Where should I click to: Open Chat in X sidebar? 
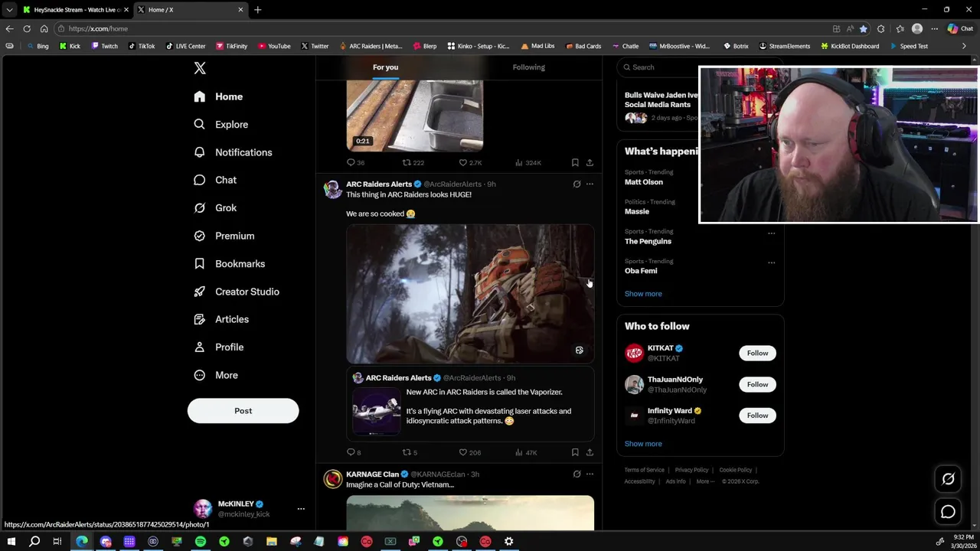[x=215, y=180]
